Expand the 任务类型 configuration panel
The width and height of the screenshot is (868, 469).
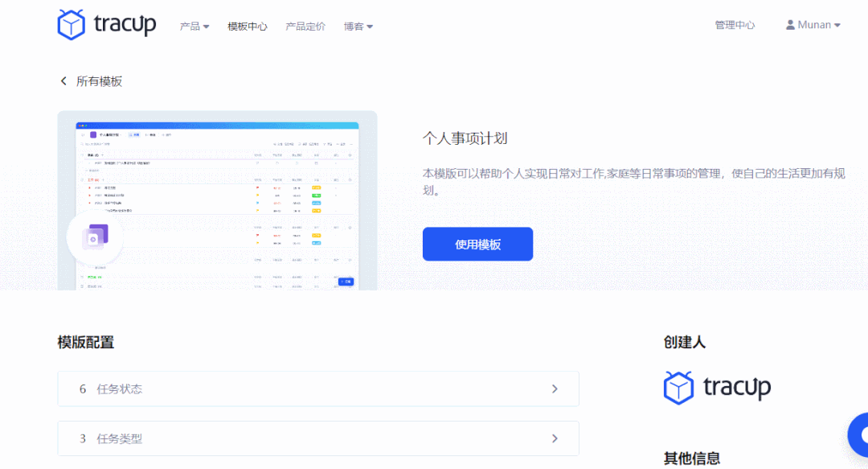(318, 438)
